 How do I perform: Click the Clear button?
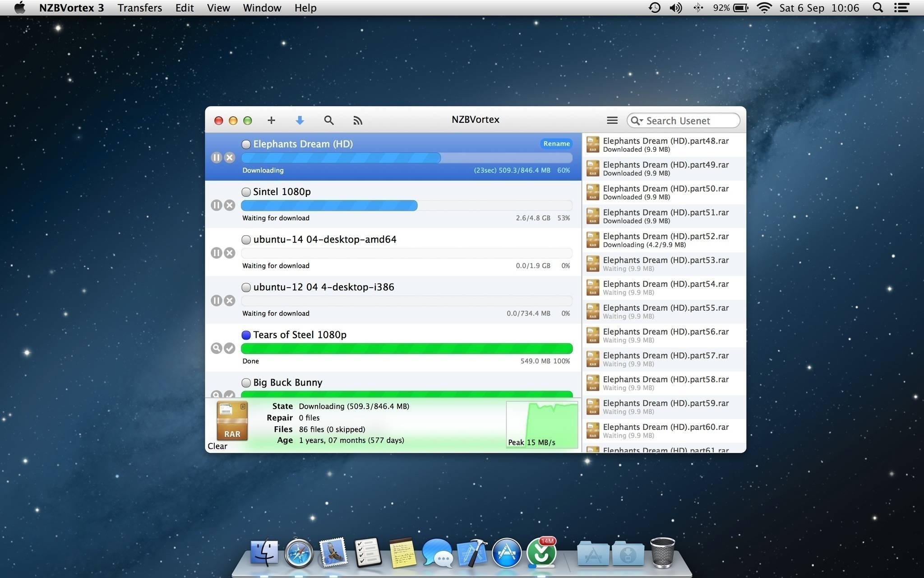[217, 446]
